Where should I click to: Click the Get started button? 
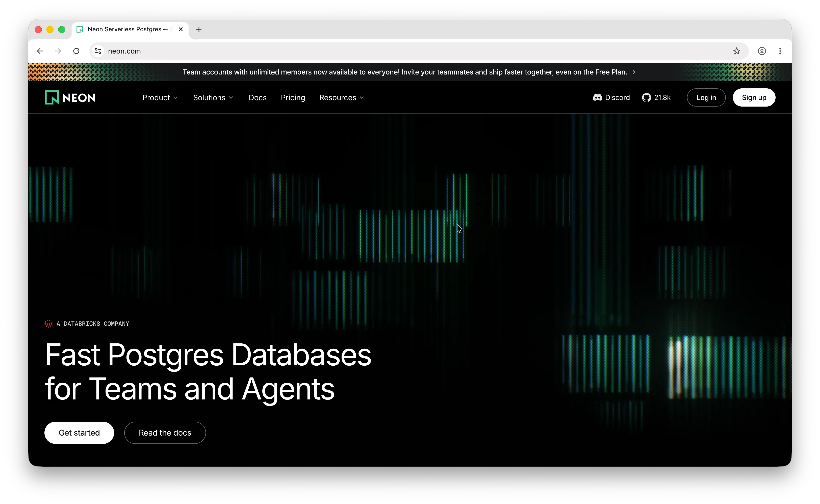click(79, 433)
